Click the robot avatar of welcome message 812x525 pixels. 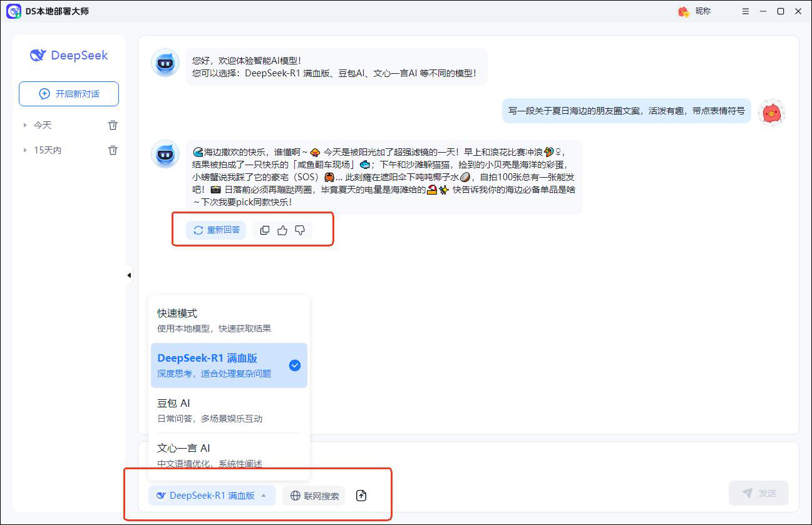tap(166, 63)
